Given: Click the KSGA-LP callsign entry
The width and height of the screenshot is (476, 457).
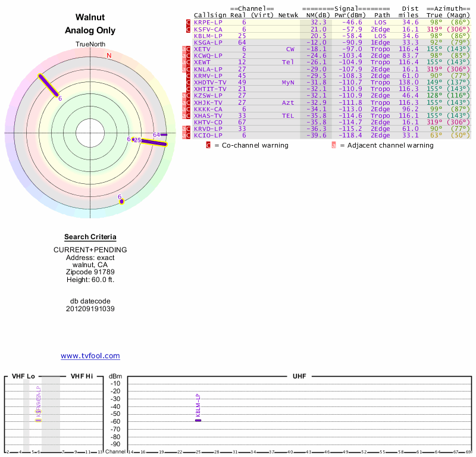Looking at the screenshot, I should tap(208, 42).
